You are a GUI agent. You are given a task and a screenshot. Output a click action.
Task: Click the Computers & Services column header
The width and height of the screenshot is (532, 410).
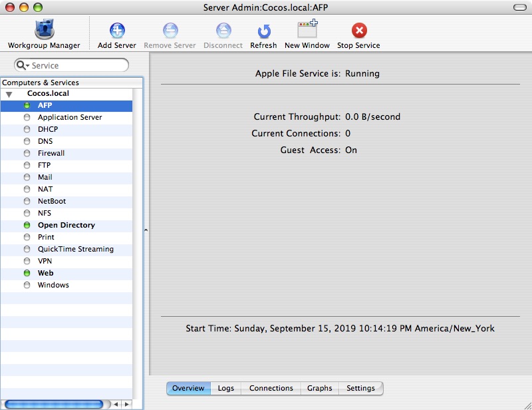(72, 83)
